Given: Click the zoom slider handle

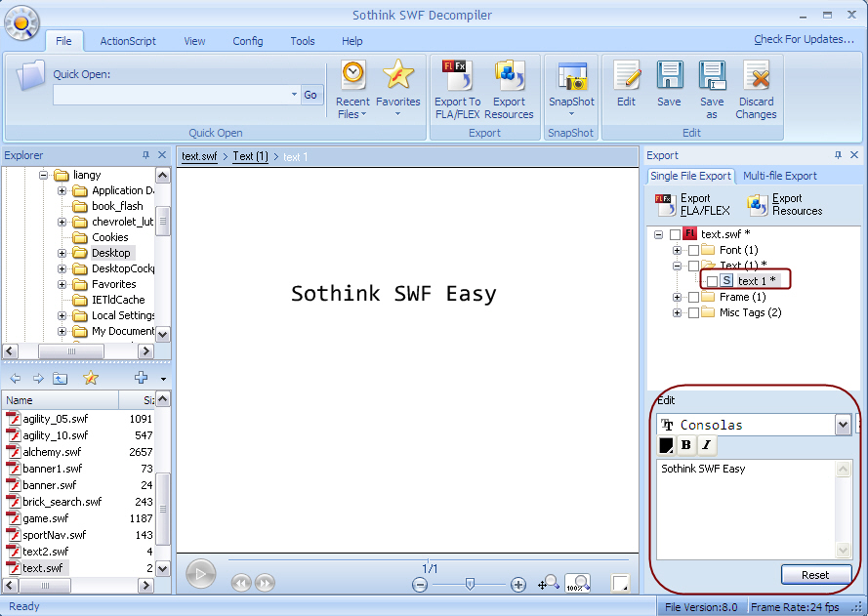Looking at the screenshot, I should point(470,584).
